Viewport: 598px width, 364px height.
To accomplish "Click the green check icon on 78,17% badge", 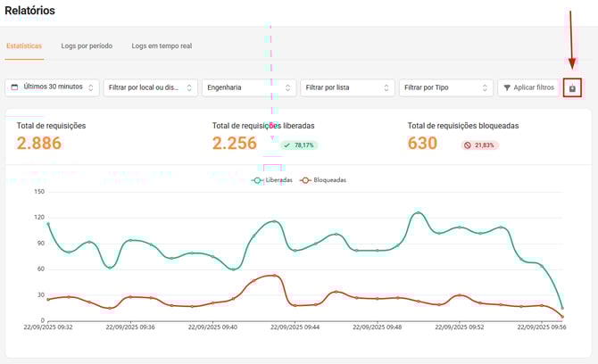I will [x=287, y=145].
